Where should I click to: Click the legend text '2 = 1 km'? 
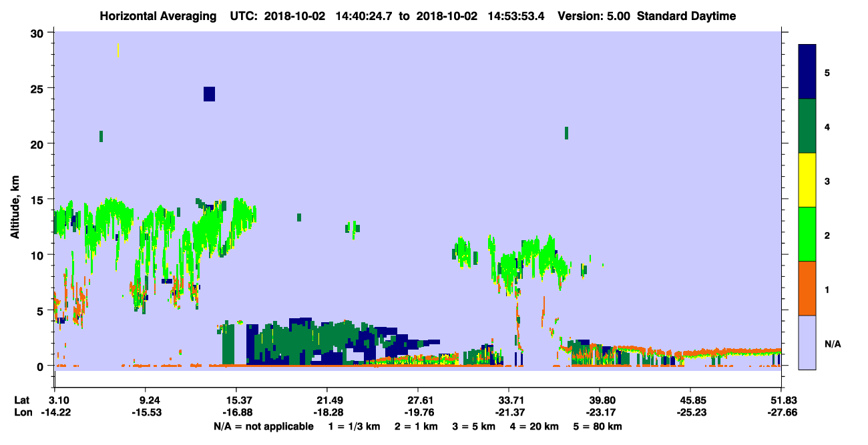point(417,426)
